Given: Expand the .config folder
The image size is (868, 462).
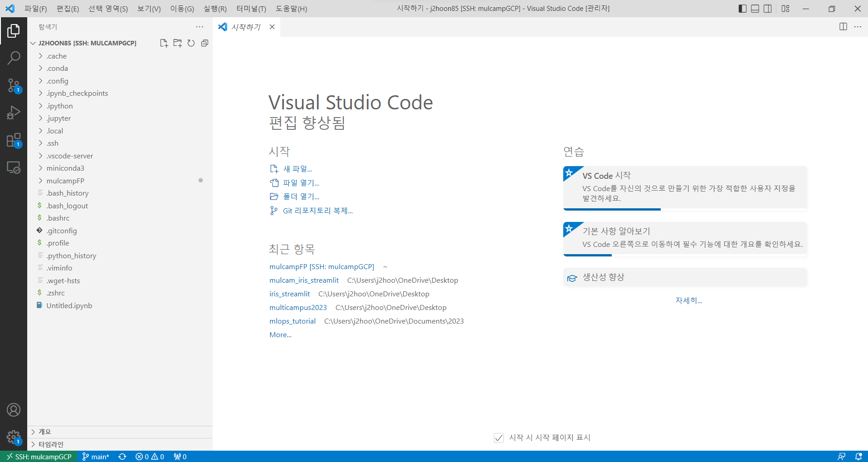Looking at the screenshot, I should tap(120, 81).
